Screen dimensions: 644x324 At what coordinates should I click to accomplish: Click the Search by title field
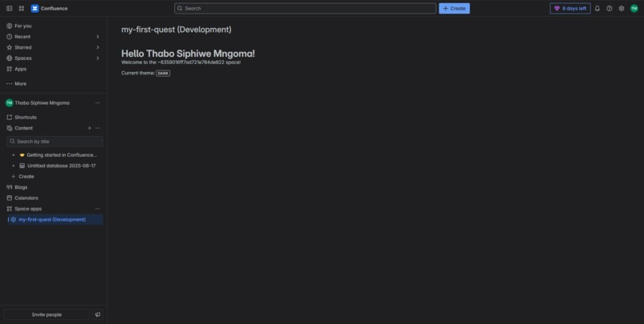point(54,142)
